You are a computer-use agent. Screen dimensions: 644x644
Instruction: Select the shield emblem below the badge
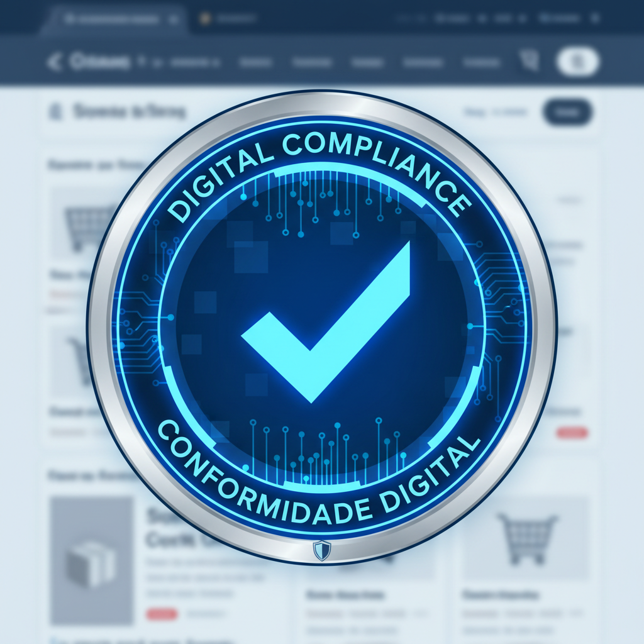tap(322, 550)
